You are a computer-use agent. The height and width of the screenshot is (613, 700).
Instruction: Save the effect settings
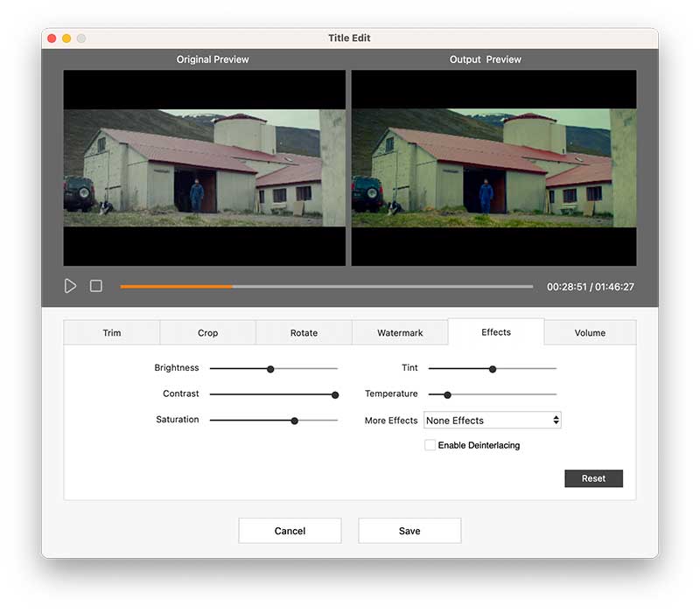409,531
